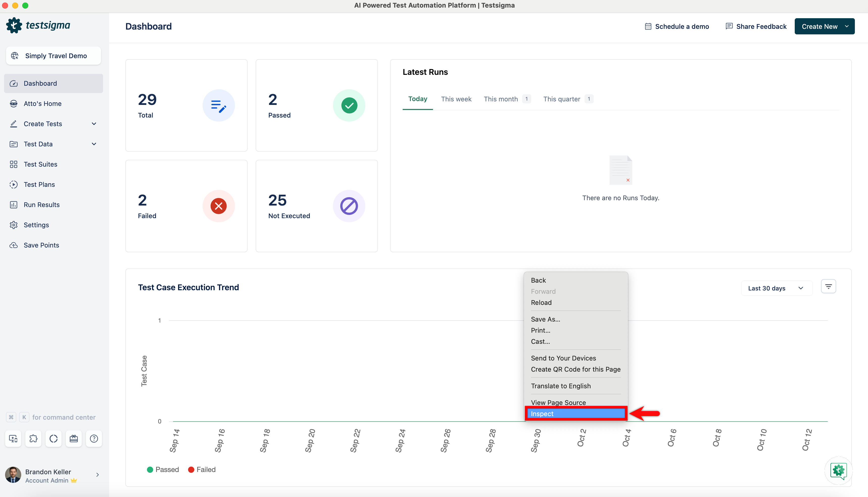Image resolution: width=868 pixels, height=497 pixels.
Task: Switch to This week tab
Action: click(456, 99)
